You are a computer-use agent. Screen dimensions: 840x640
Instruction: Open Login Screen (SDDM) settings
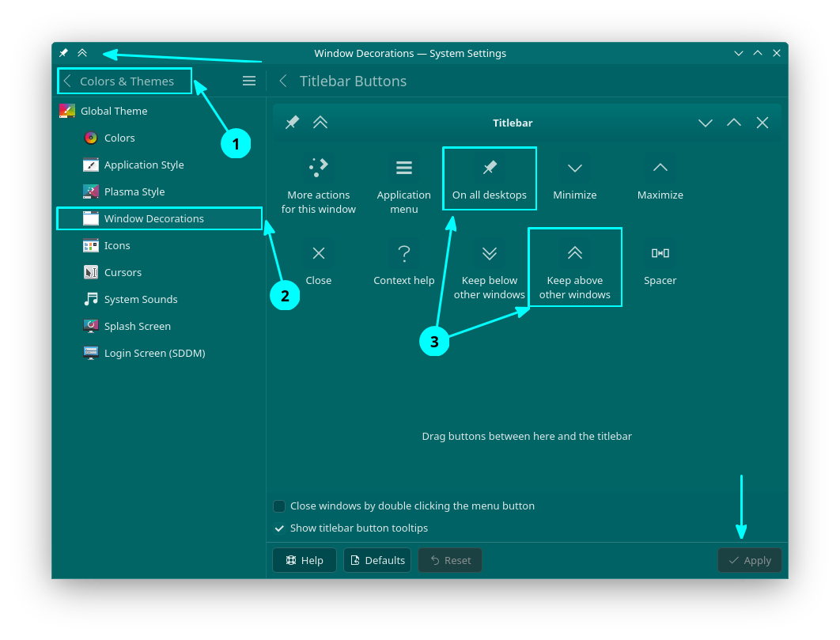click(x=154, y=354)
